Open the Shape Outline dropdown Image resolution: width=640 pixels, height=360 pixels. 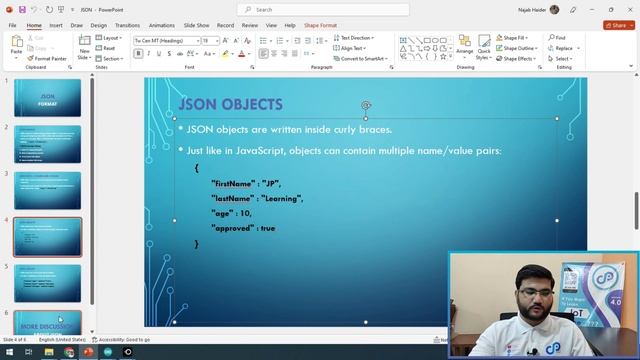click(x=517, y=48)
